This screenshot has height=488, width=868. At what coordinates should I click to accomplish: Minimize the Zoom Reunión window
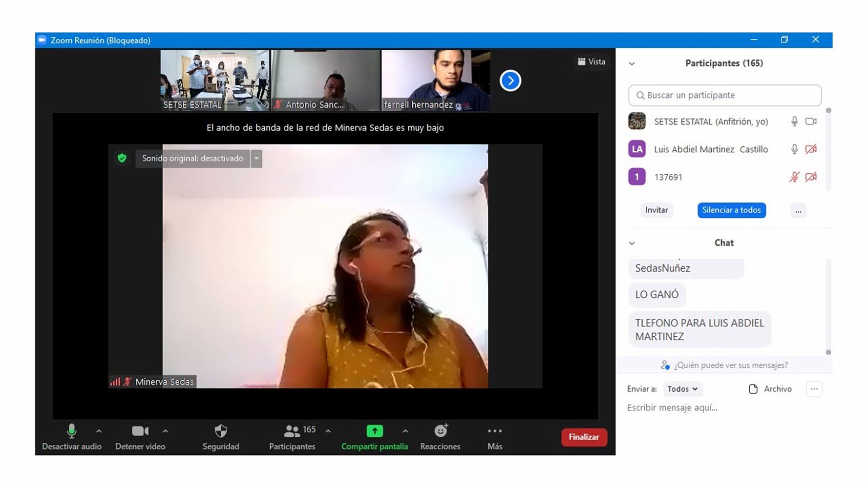coord(754,40)
